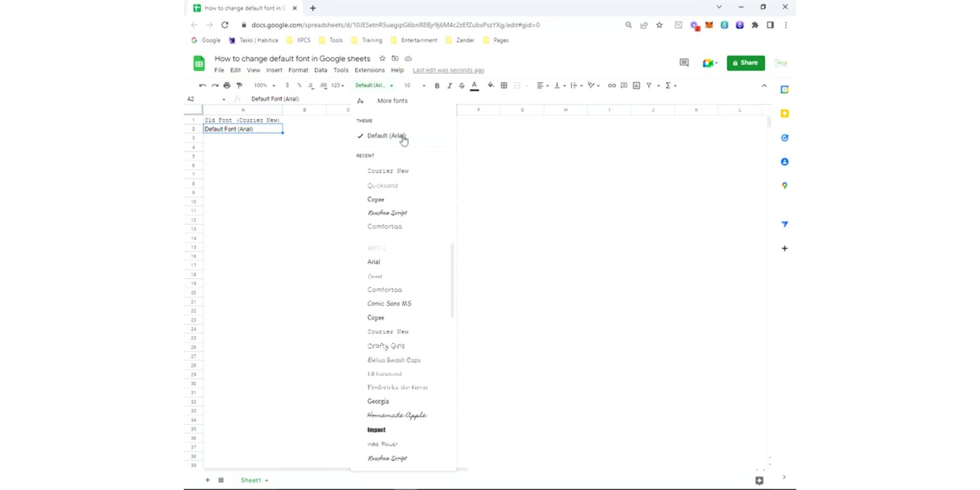The image size is (980, 490).
Task: Open more number formats dropdown
Action: [337, 86]
